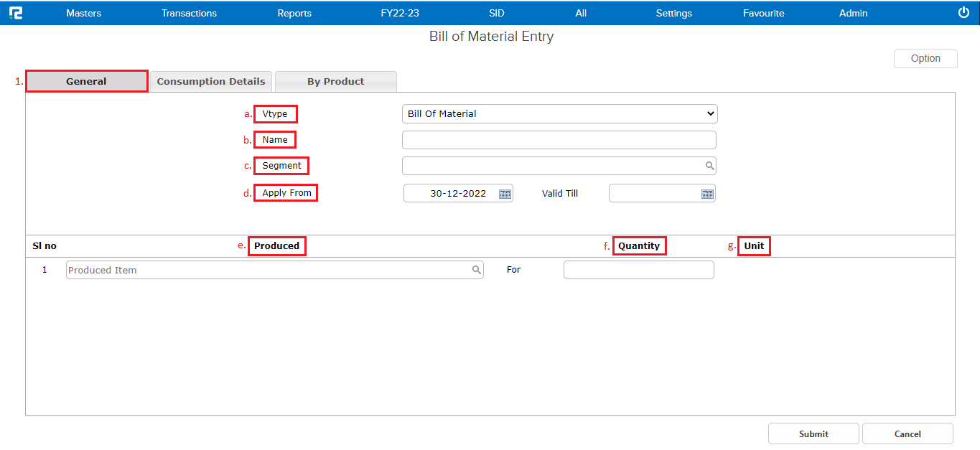Open the Valid Till calendar icon
Screen dimensions: 980x450
point(707,194)
